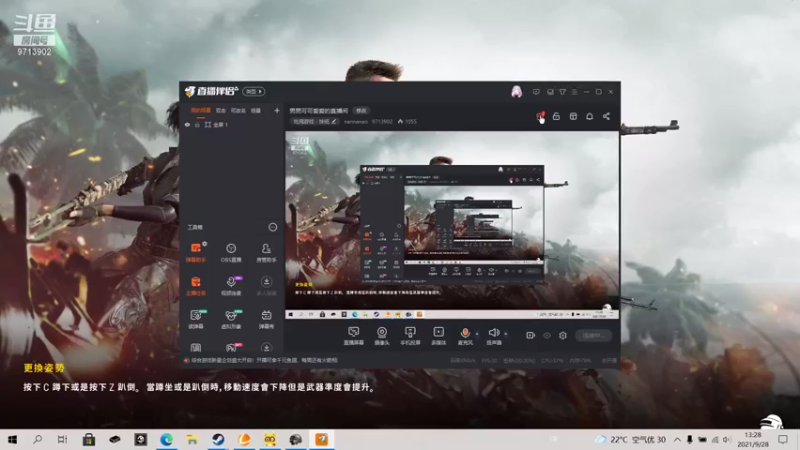The height and width of the screenshot is (450, 800).
Task: Open Microsoft Store from taskbar
Action: [89, 439]
